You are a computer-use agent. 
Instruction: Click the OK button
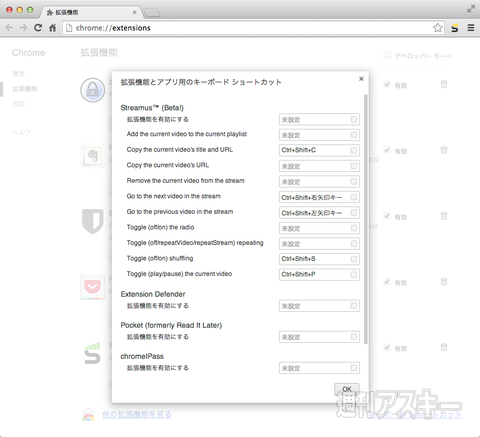click(347, 389)
